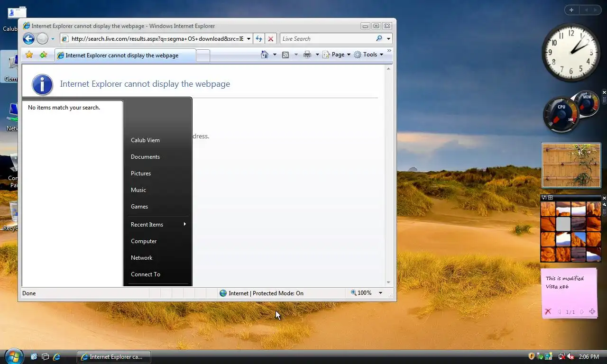Image resolution: width=607 pixels, height=364 pixels.
Task: Click the Live Search magnifier icon
Action: pos(379,38)
